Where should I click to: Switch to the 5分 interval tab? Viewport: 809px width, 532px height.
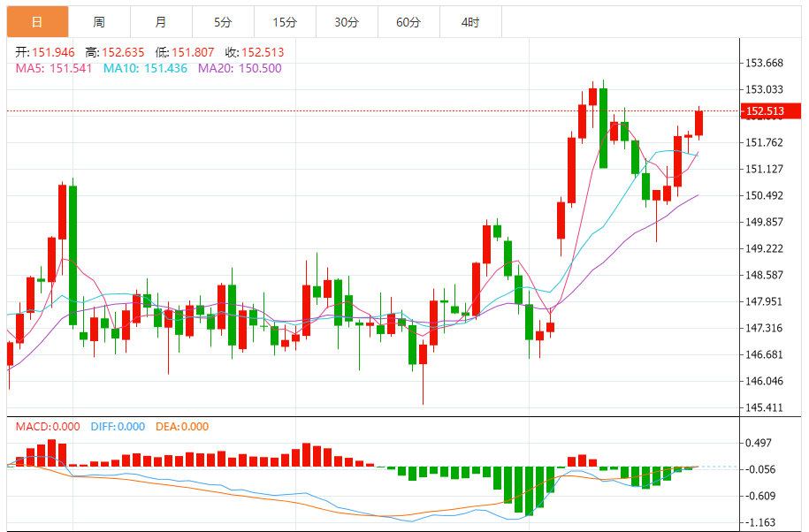click(223, 22)
